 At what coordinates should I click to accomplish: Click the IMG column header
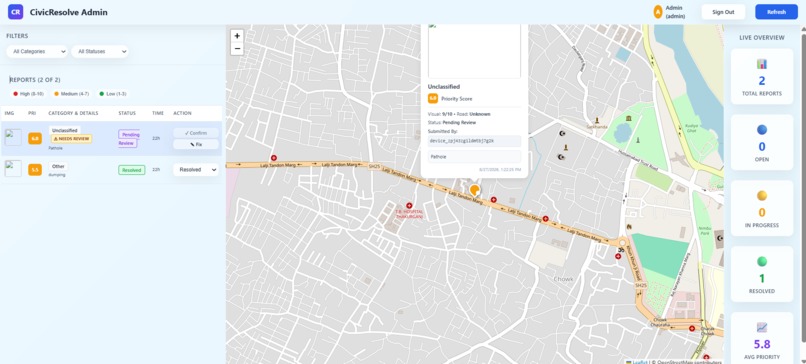tap(9, 113)
